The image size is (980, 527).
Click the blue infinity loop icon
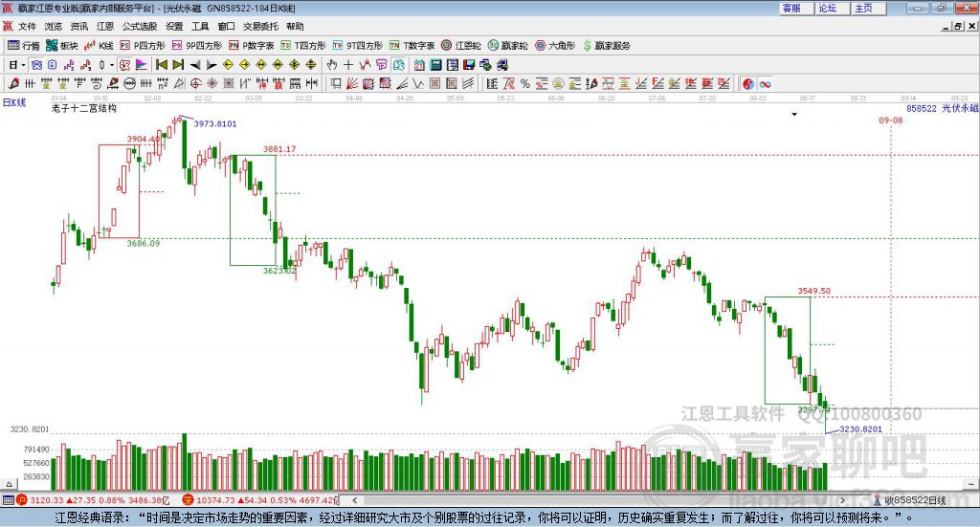(765, 83)
